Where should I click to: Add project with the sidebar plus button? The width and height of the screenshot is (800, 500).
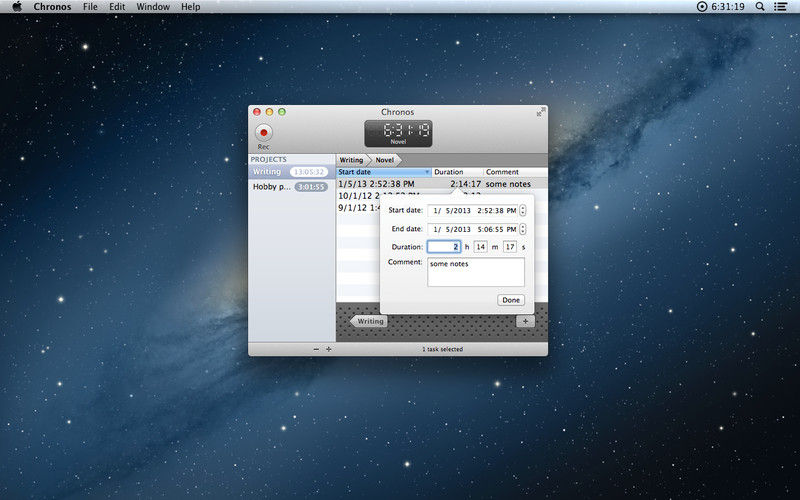[329, 349]
